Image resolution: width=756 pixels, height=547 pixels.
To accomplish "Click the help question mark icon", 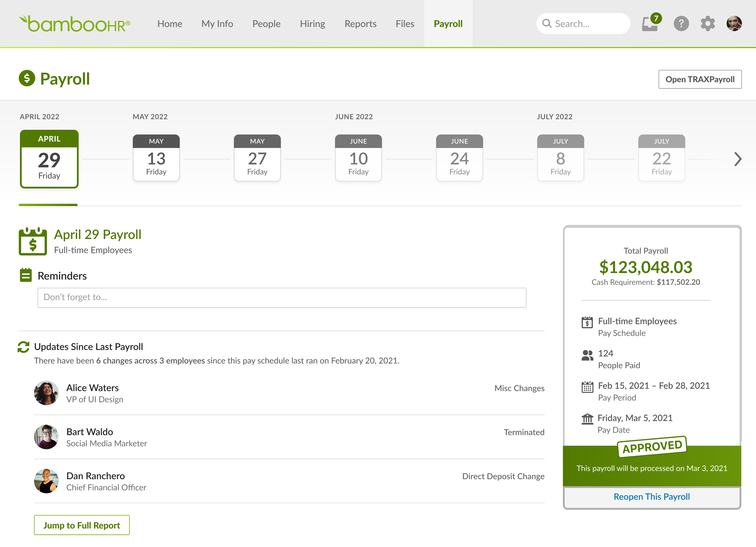I will [x=681, y=24].
